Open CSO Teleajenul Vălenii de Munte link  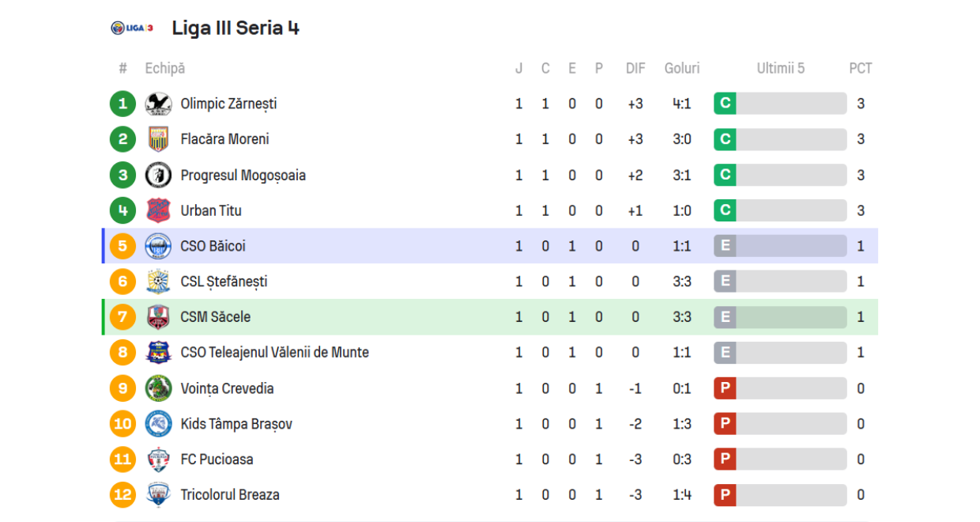coord(274,353)
